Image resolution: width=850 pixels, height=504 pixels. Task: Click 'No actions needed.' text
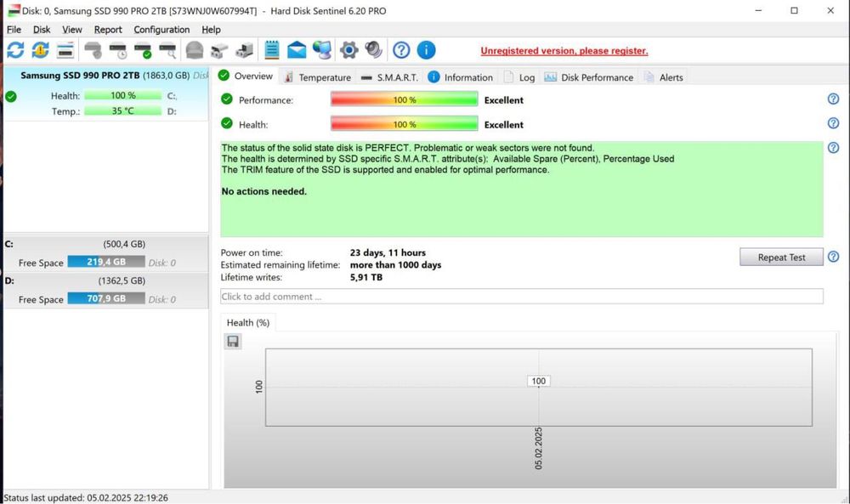coord(264,191)
